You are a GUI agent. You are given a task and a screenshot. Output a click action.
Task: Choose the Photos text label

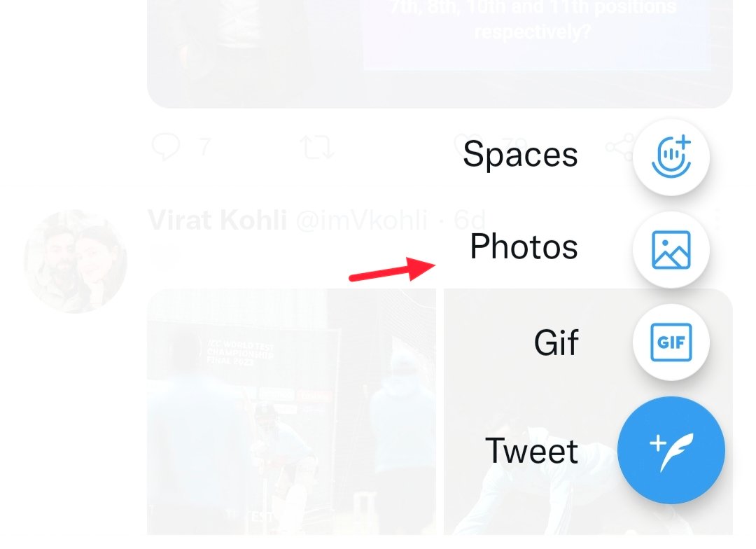pos(524,246)
